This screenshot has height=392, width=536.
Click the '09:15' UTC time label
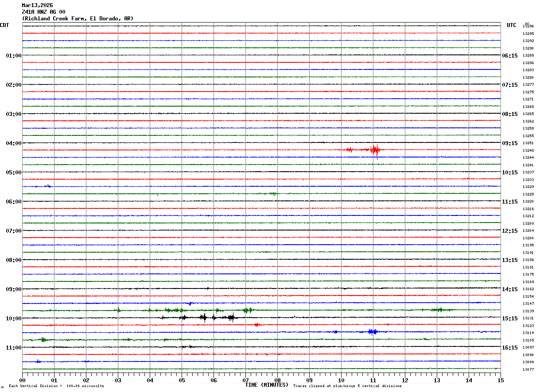(510, 143)
